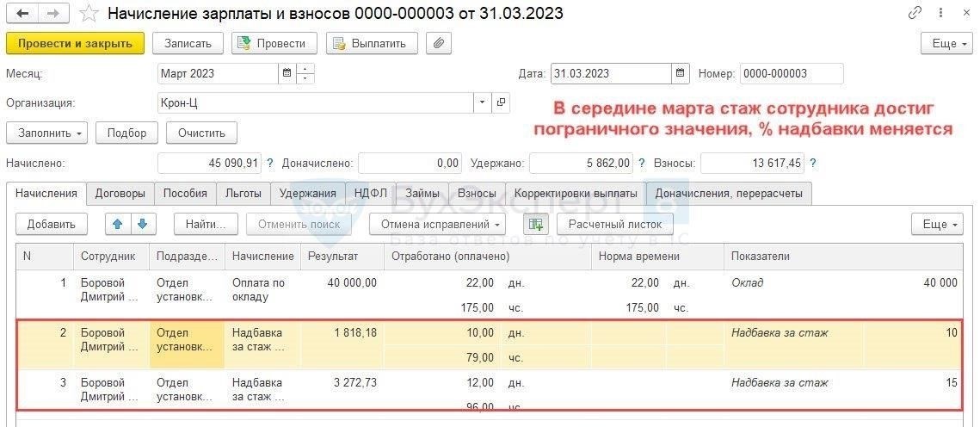Screen dimensions: 980x427
Task: Open Отмена исправлений dropdown
Action: click(437, 225)
